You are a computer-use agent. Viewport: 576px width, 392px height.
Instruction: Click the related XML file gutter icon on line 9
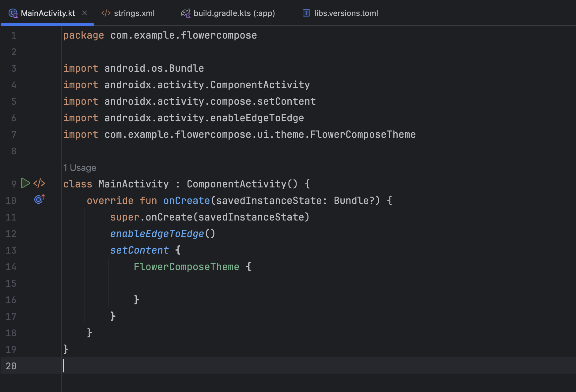[x=39, y=183]
